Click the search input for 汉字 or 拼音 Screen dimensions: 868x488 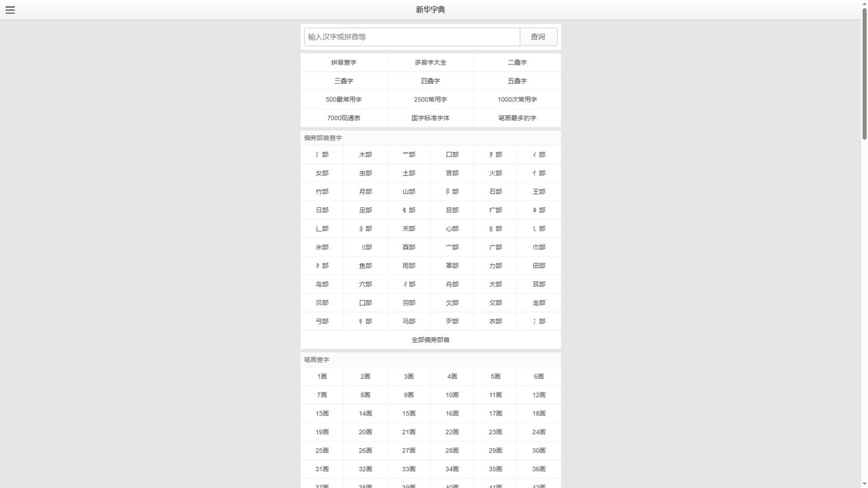point(412,37)
